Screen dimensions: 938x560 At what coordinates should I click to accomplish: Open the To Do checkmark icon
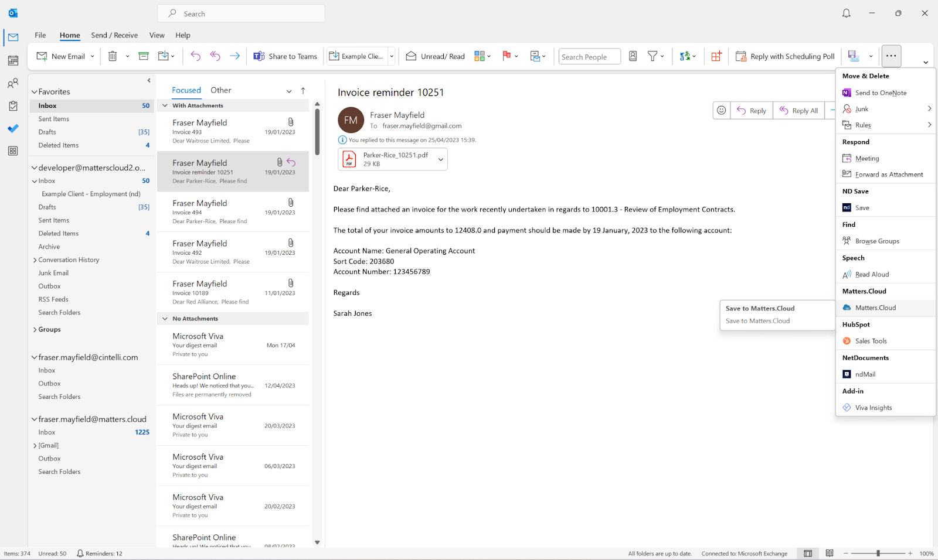[13, 128]
